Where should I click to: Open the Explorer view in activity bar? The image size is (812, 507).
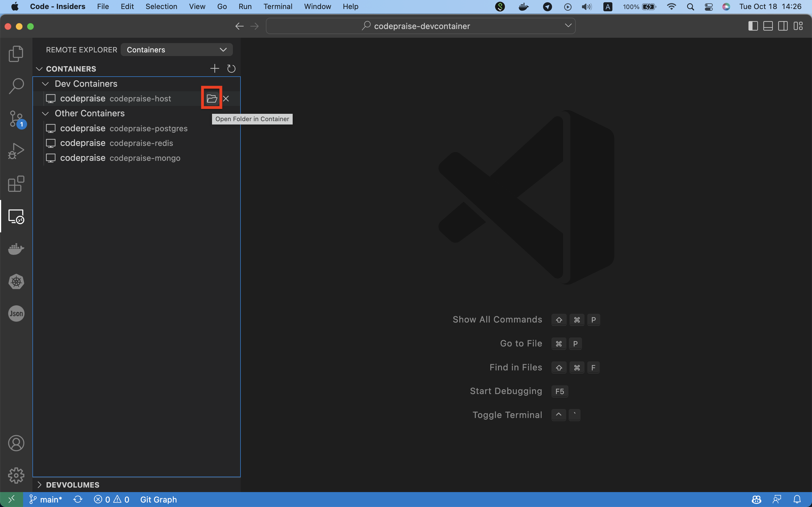(x=16, y=54)
